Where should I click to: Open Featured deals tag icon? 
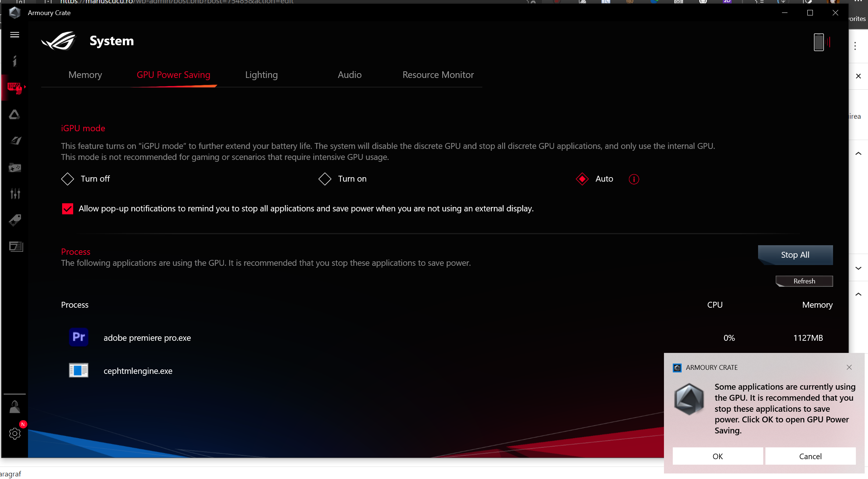[15, 220]
